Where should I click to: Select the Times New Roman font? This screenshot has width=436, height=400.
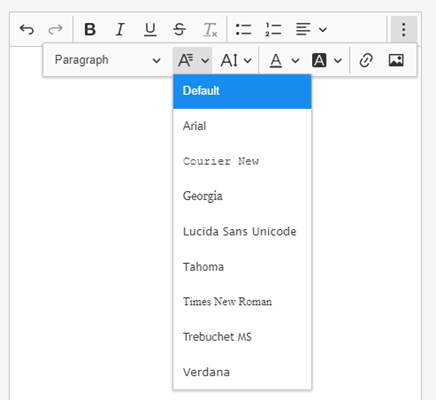(242, 302)
